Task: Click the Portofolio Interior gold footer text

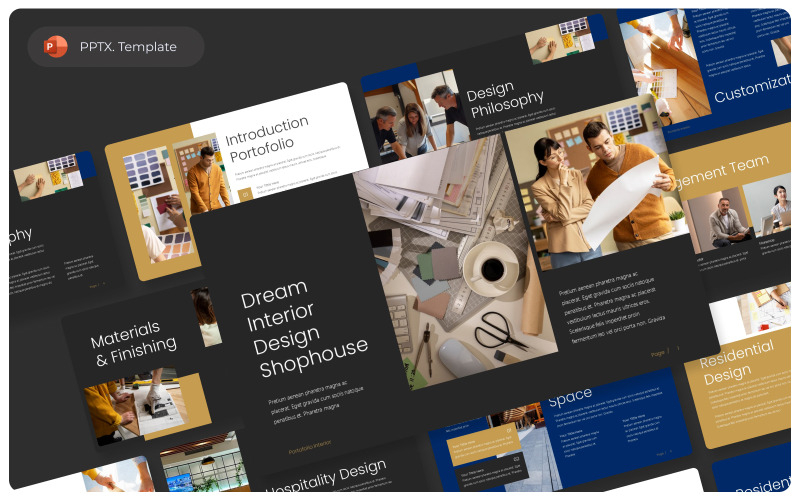Action: 310,447
